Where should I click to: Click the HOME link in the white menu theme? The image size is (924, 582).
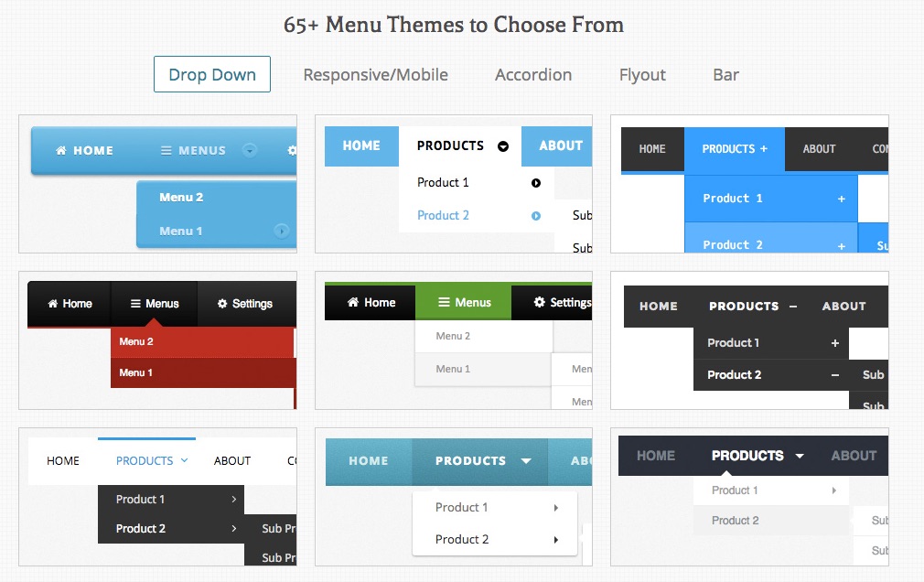[62, 461]
